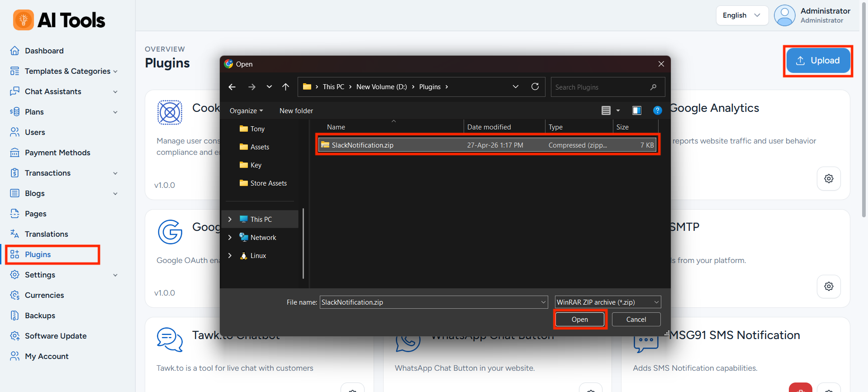Image resolution: width=868 pixels, height=392 pixels.
Task: Click the Search Plugins field
Action: [x=607, y=87]
